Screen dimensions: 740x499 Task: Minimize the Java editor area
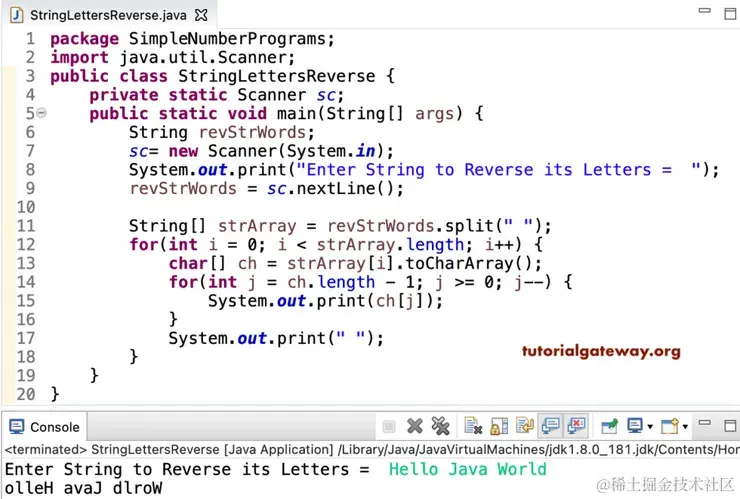[x=705, y=10]
